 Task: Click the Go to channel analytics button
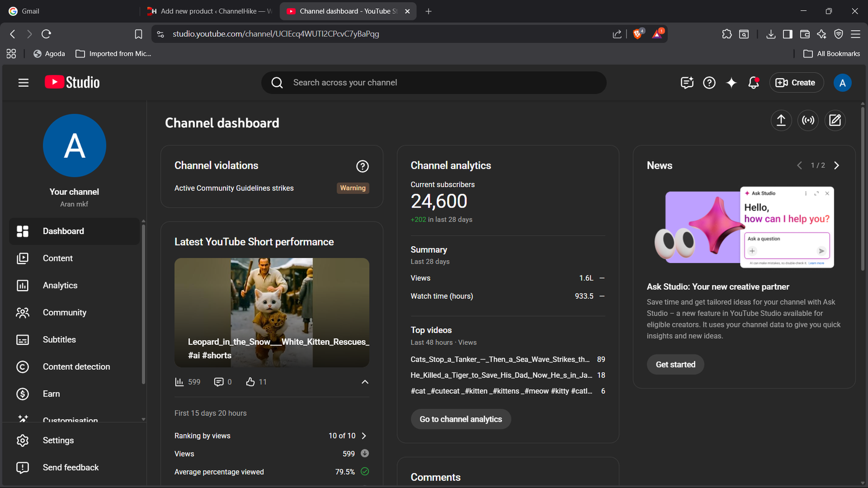[461, 419]
